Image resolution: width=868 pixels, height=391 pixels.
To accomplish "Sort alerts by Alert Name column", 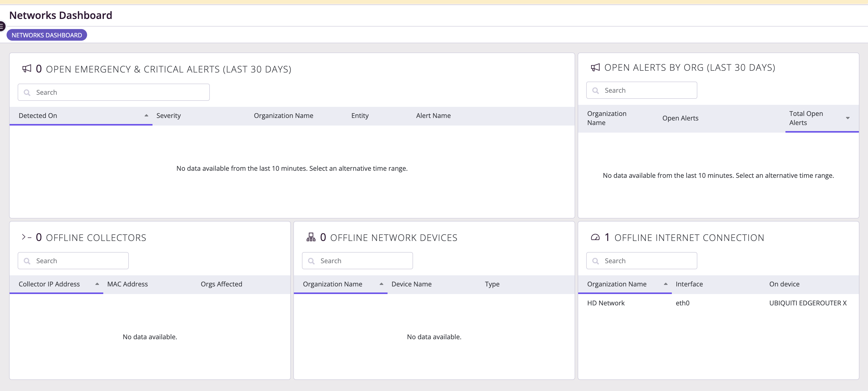I will tap(433, 116).
